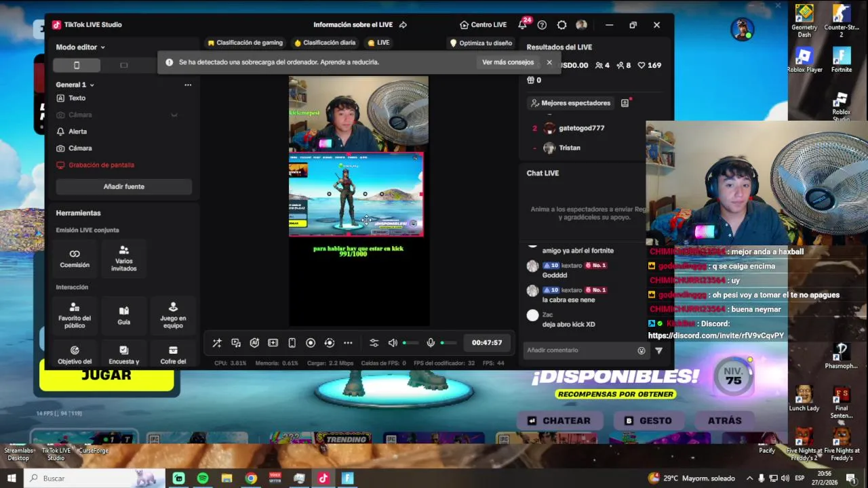Viewport: 868px width, 488px height.
Task: Click the Añadir fuente button
Action: pyautogui.click(x=123, y=186)
